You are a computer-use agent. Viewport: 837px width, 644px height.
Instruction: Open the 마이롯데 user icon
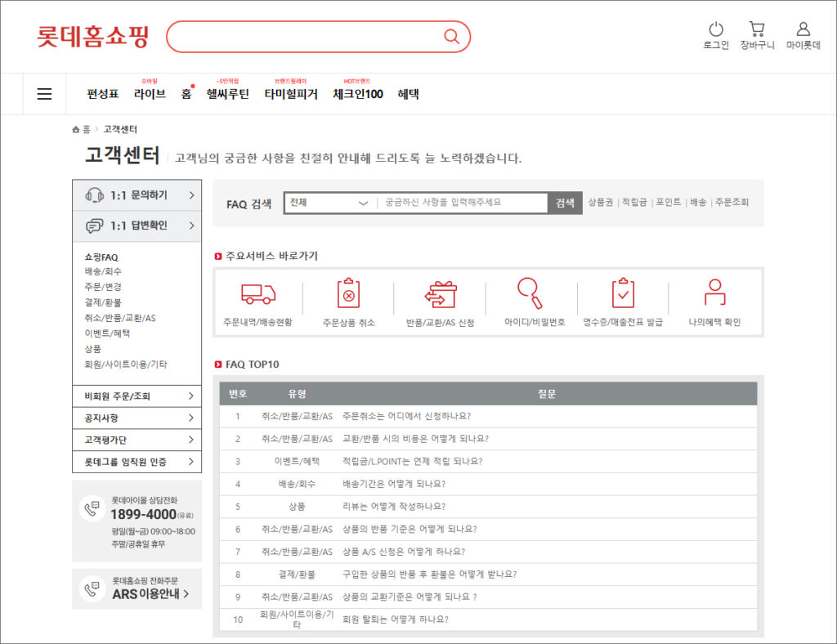click(803, 29)
